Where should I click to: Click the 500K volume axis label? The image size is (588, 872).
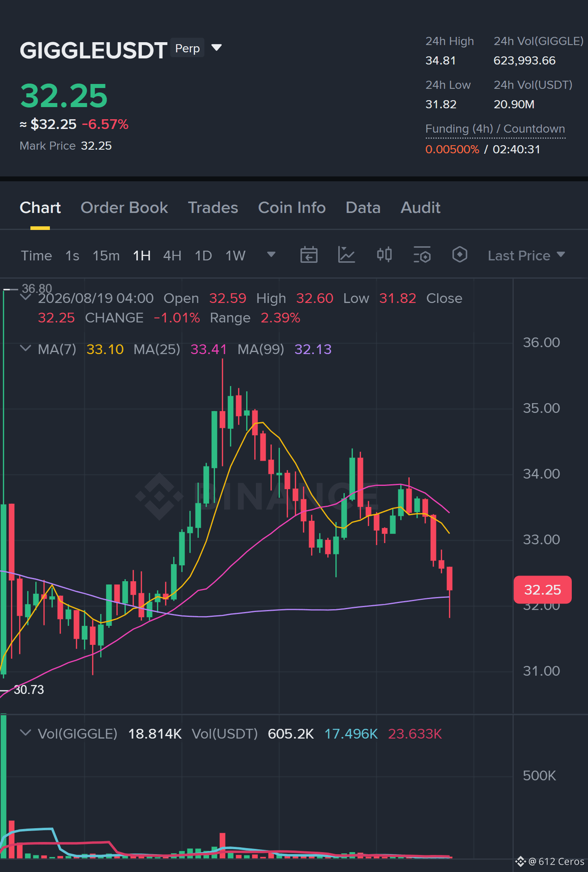pyautogui.click(x=539, y=775)
